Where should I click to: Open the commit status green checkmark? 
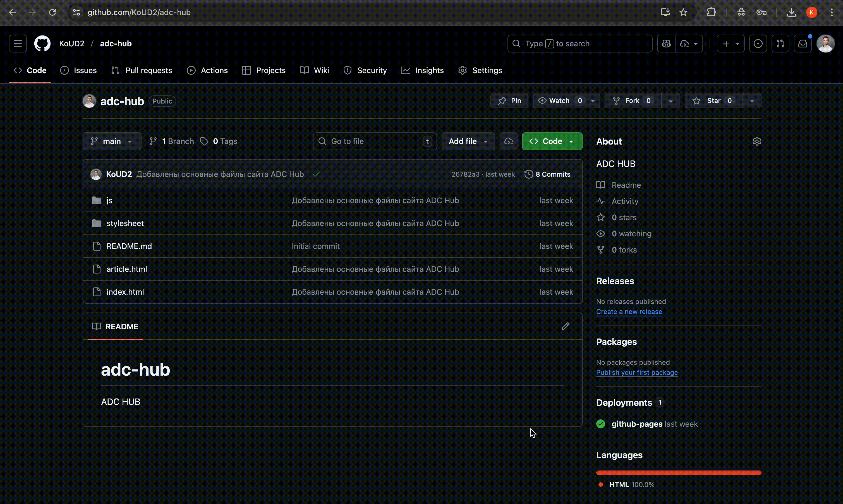pos(316,174)
